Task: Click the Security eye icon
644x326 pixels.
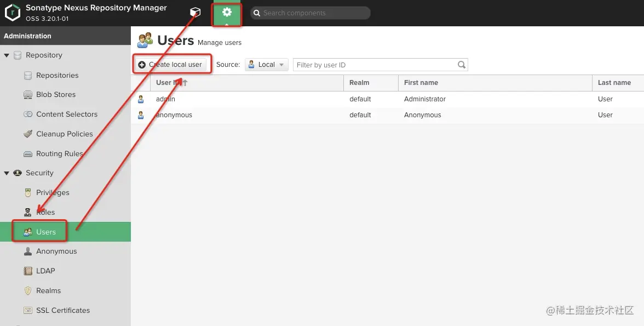Action: (18, 173)
